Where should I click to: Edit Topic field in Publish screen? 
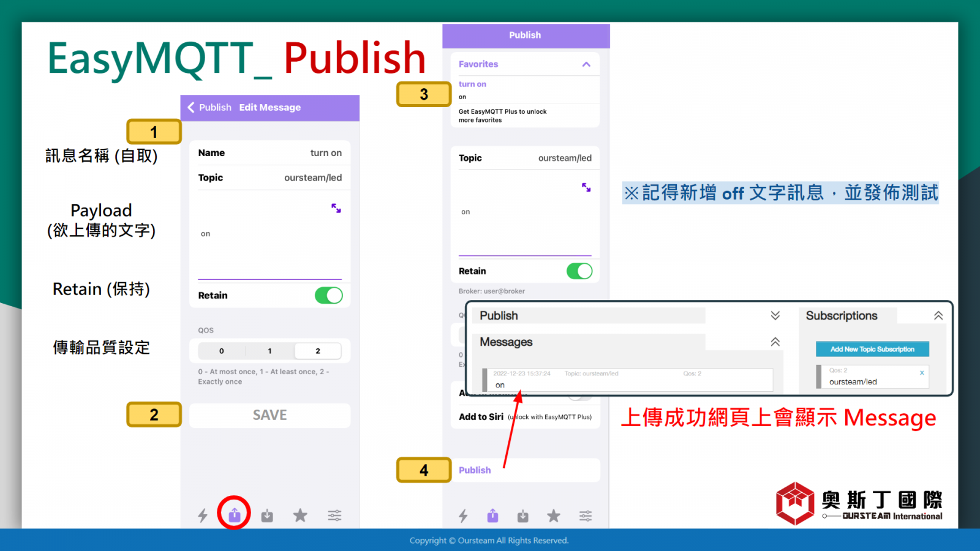(x=525, y=158)
